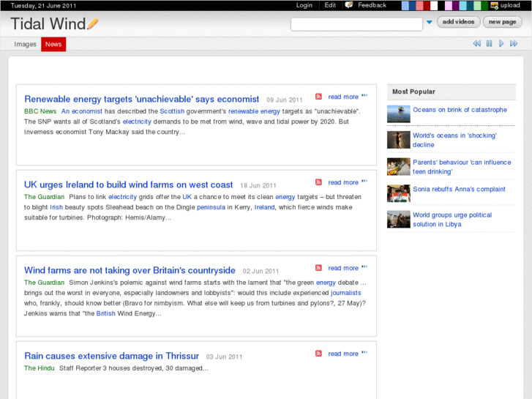532x399 pixels.
Task: Click read more on Wind farms article
Action: [343, 268]
